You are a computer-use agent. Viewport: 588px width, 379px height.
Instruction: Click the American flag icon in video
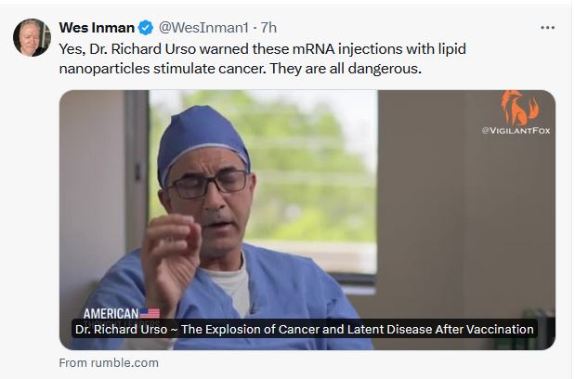150,314
